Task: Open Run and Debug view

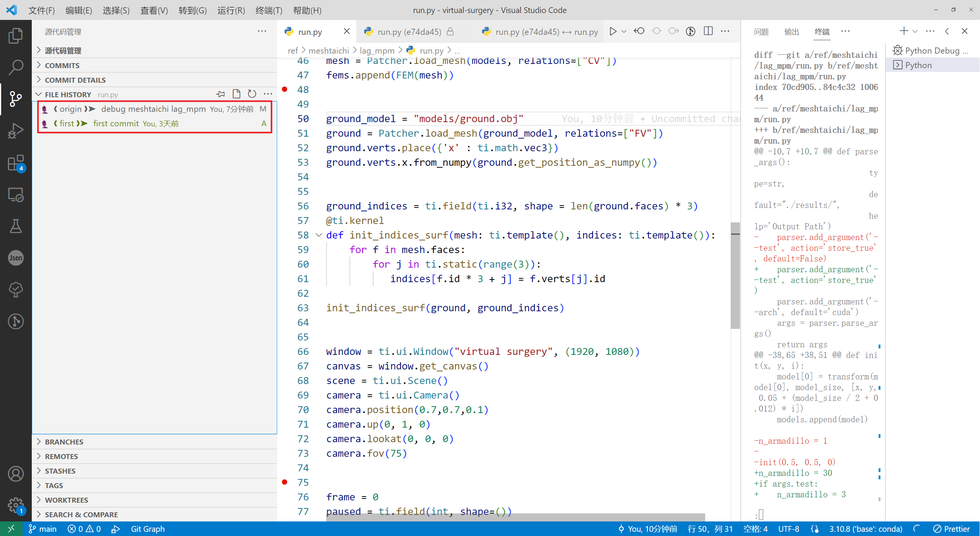Action: click(x=16, y=131)
